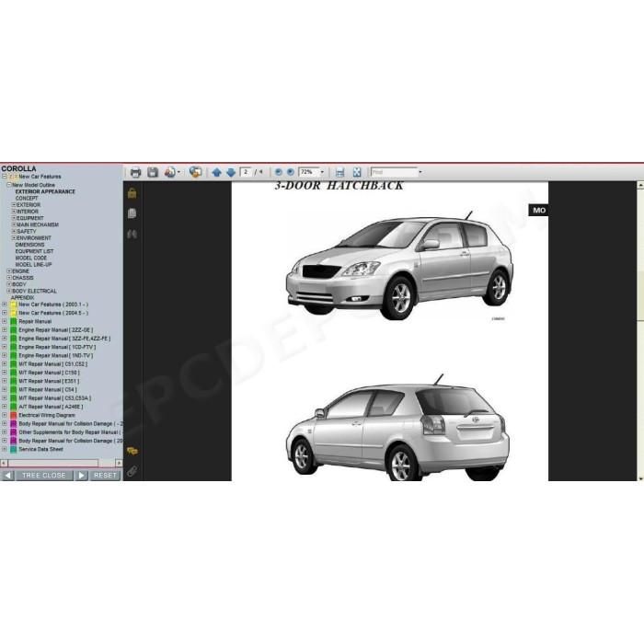
Task: Select EXTERIOR APPEARANCE in the tree
Action: (45, 191)
